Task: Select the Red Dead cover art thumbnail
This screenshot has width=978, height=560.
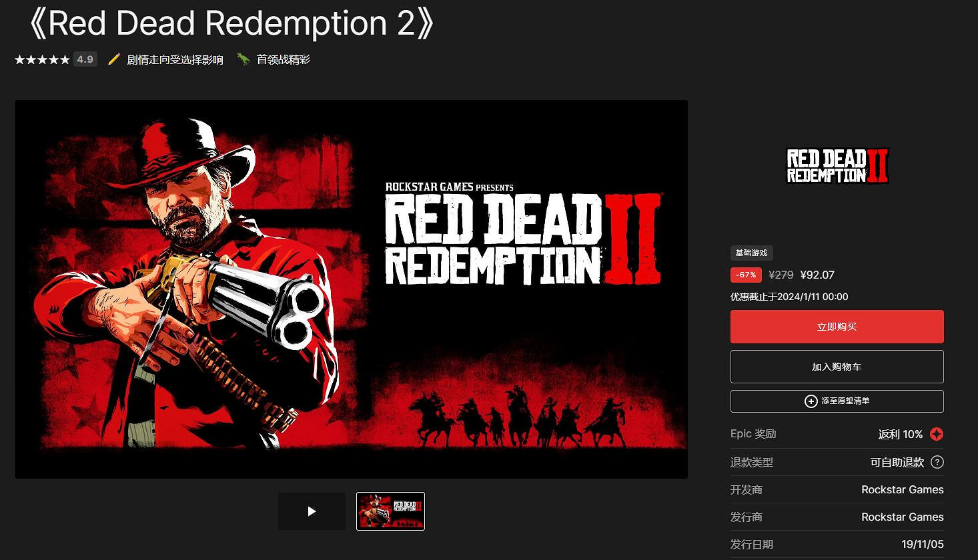Action: click(390, 511)
